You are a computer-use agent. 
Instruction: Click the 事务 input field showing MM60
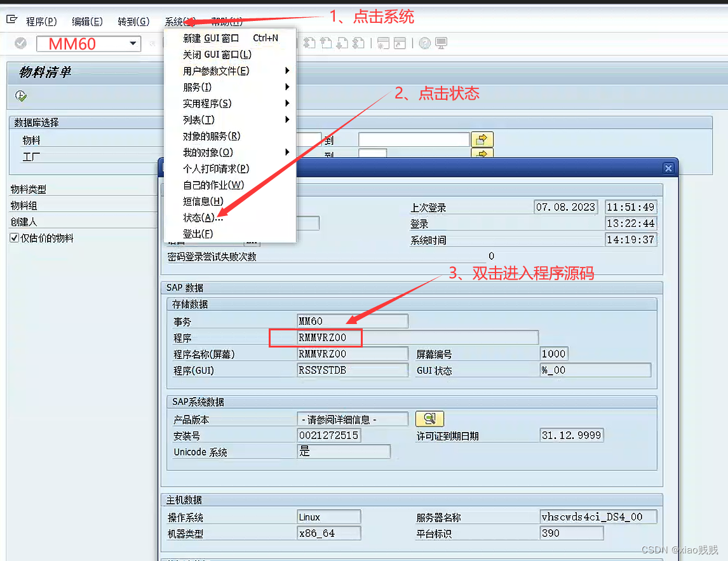tap(352, 321)
